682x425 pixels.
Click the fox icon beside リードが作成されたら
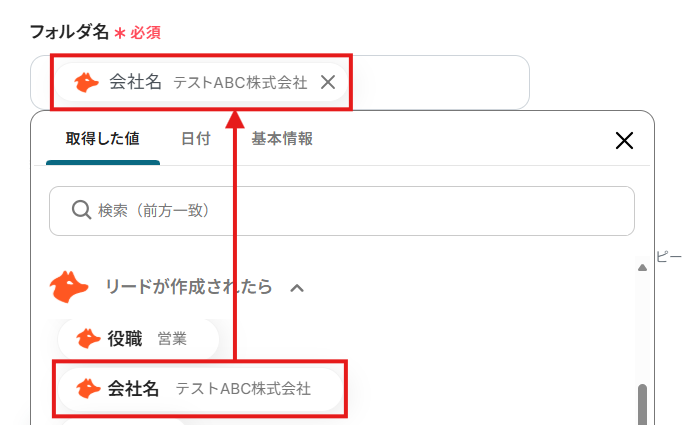tap(69, 287)
